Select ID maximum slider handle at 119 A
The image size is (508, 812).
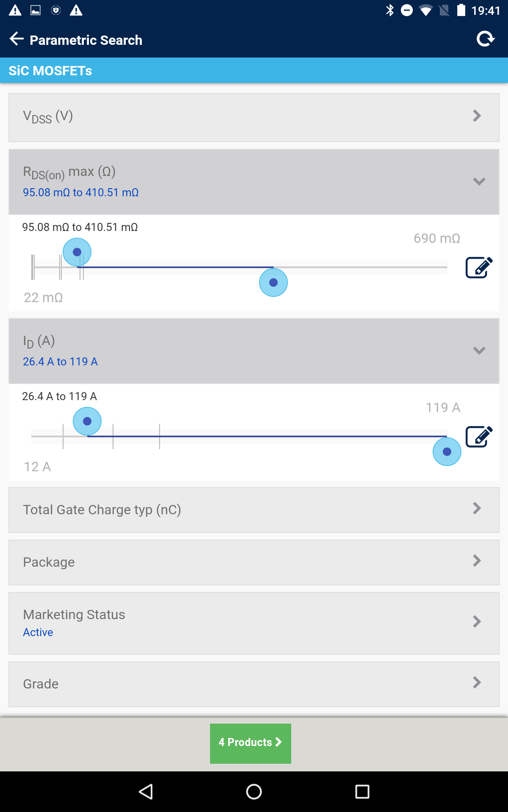(x=447, y=452)
